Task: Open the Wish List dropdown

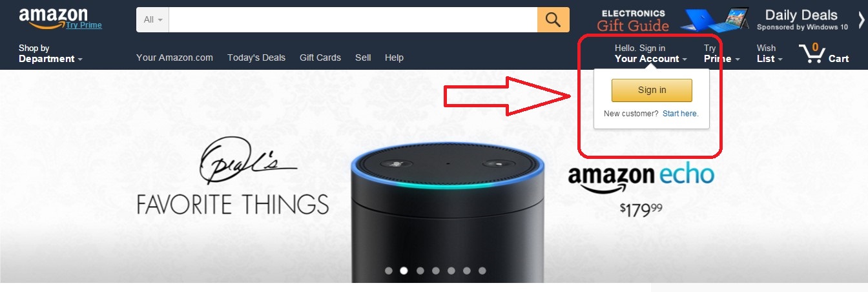Action: click(x=770, y=54)
